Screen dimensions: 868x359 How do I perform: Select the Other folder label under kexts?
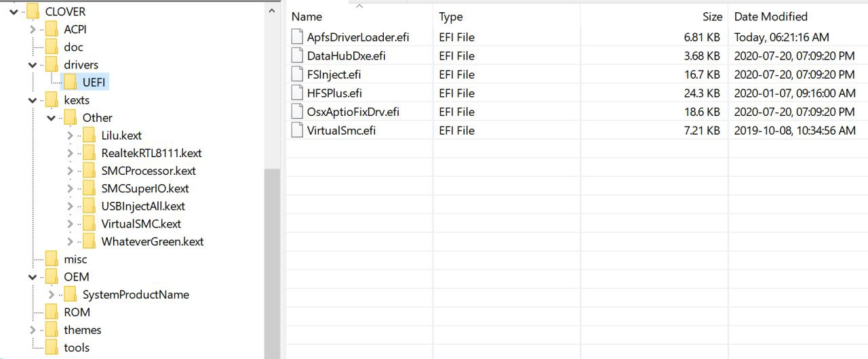pos(98,118)
